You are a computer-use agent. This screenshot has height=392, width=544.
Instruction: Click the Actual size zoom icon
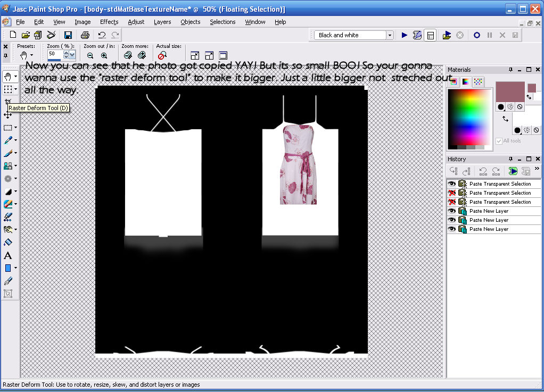pyautogui.click(x=162, y=55)
